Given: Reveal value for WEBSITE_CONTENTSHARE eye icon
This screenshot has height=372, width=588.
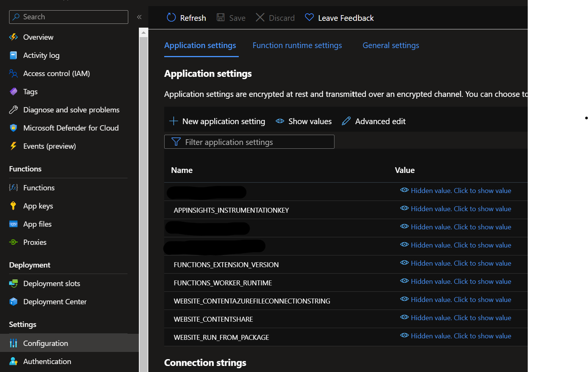Looking at the screenshot, I should click(x=404, y=317).
